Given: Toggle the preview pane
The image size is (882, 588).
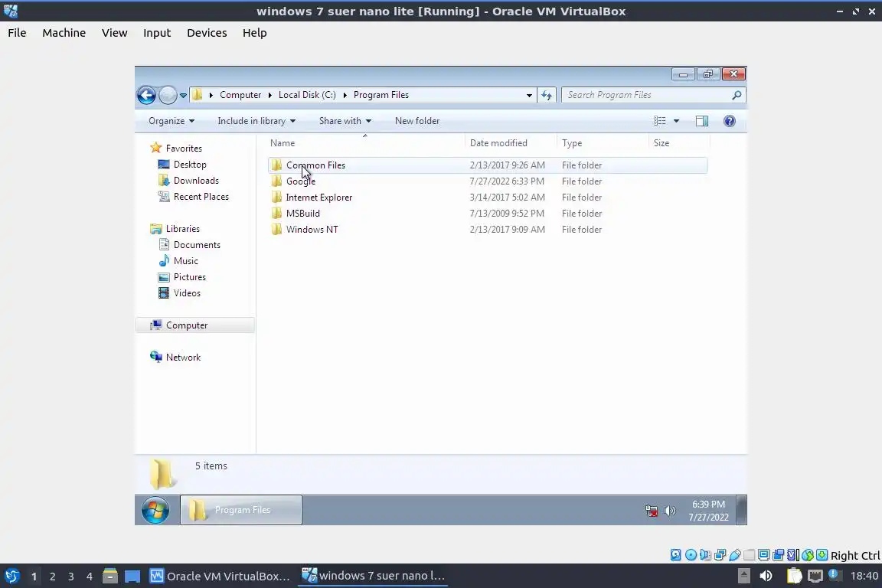Looking at the screenshot, I should (x=701, y=121).
